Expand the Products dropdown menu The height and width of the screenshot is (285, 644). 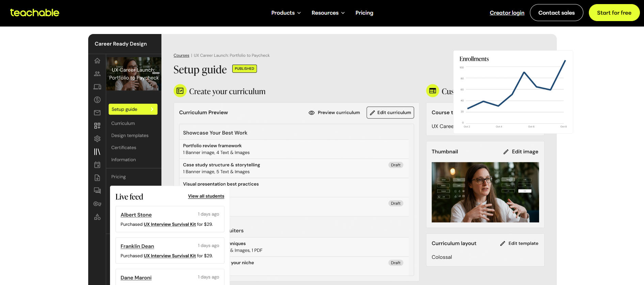(x=286, y=13)
